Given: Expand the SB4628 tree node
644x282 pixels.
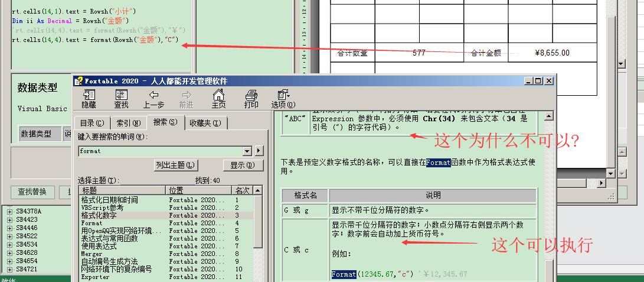Looking at the screenshot, I should tap(9, 252).
